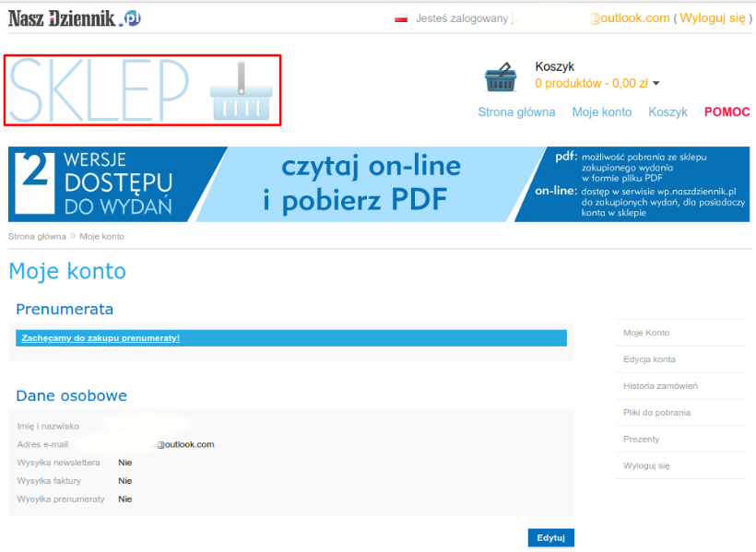Open the POMOC help page

point(726,112)
